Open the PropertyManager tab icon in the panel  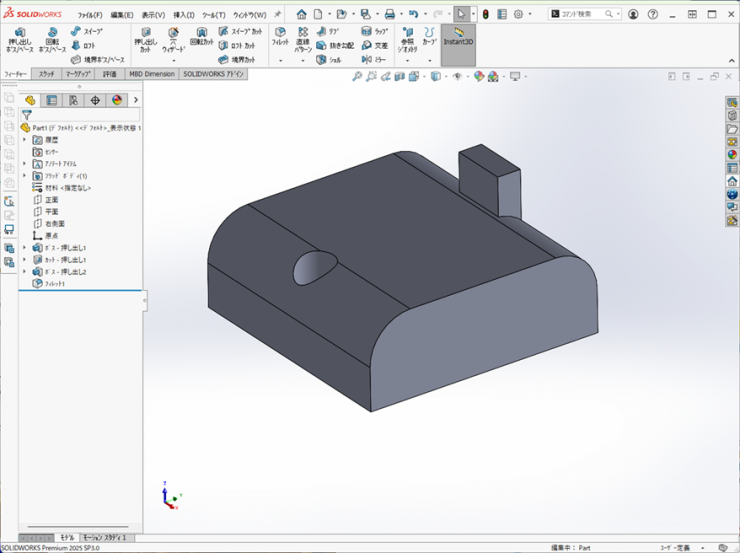click(x=52, y=100)
